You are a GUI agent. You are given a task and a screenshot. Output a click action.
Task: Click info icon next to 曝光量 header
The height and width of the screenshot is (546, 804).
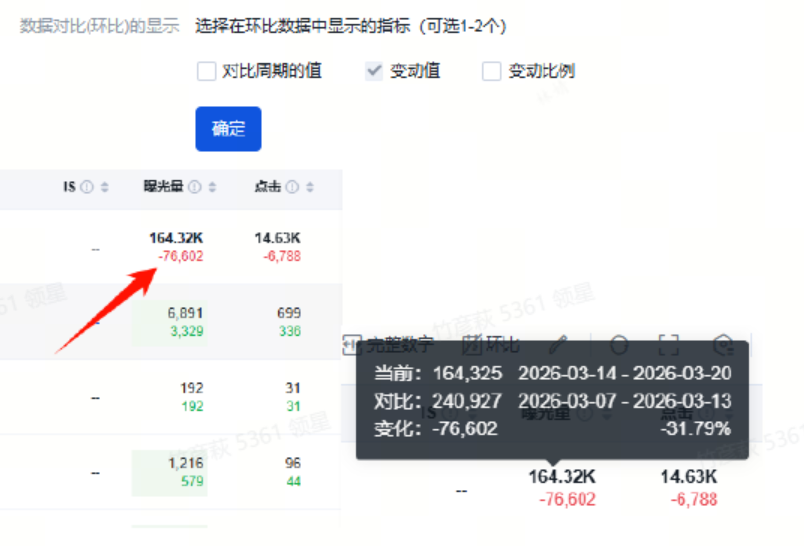click(195, 187)
